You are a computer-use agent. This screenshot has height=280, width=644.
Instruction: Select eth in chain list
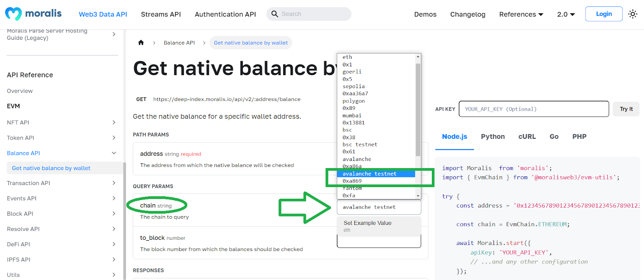(x=347, y=57)
